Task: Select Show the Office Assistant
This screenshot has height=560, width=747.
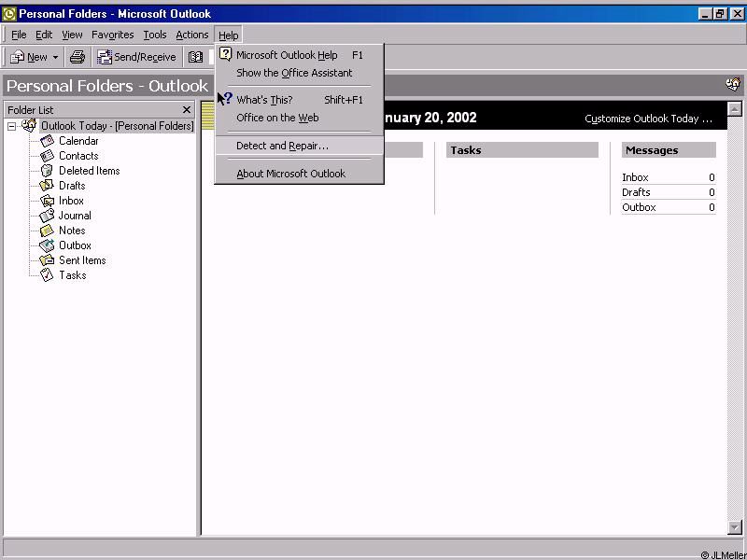Action: click(x=299, y=73)
